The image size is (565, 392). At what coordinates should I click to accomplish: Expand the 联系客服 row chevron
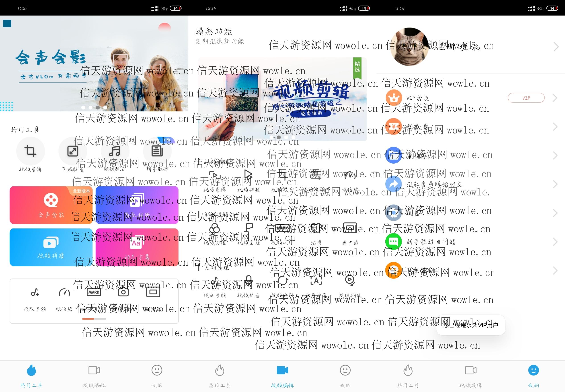555,271
